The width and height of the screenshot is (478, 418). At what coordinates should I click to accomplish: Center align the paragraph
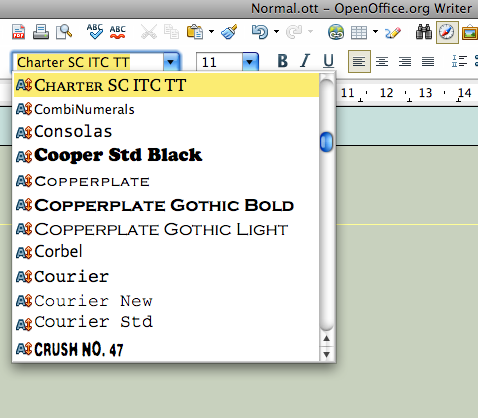click(x=382, y=61)
